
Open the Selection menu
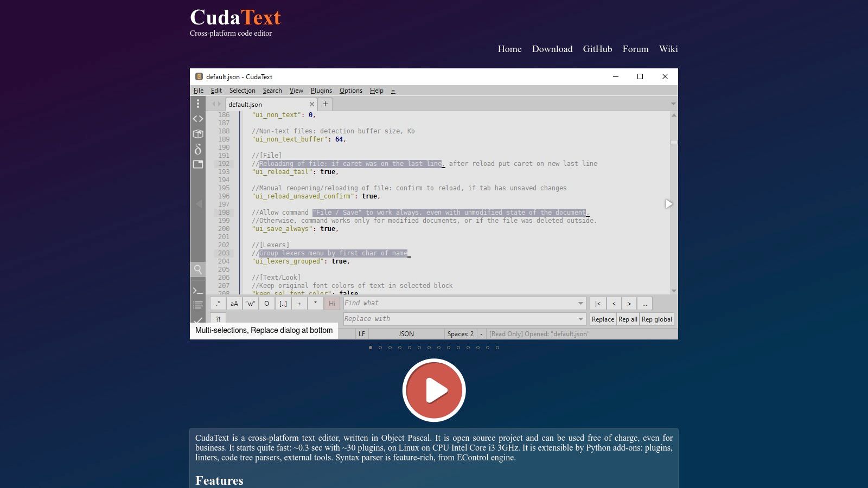[x=242, y=91]
